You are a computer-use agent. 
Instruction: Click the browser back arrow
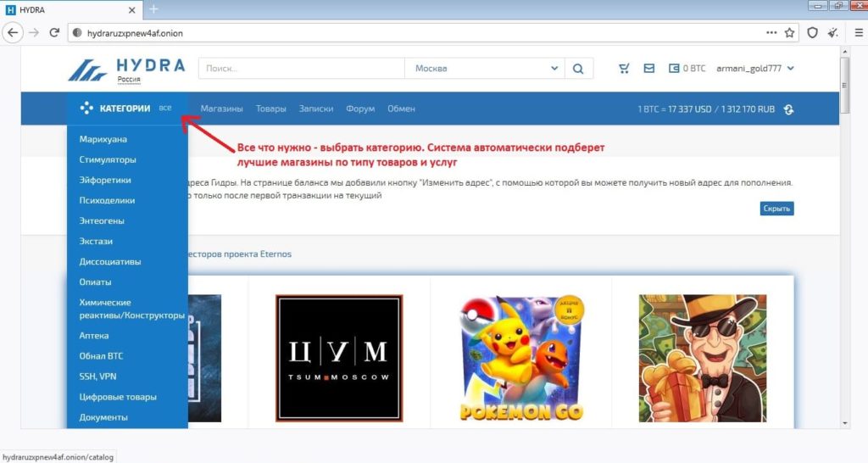pos(14,33)
